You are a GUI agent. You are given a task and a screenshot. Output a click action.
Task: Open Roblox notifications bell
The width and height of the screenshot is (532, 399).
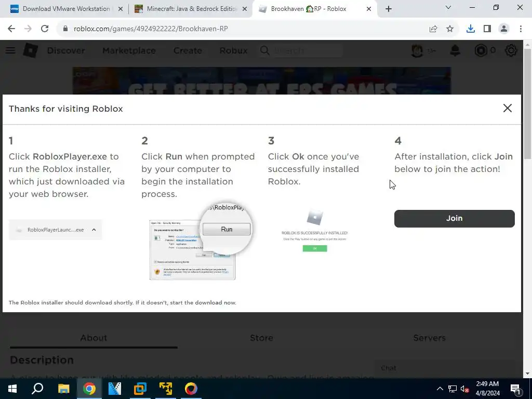455,50
